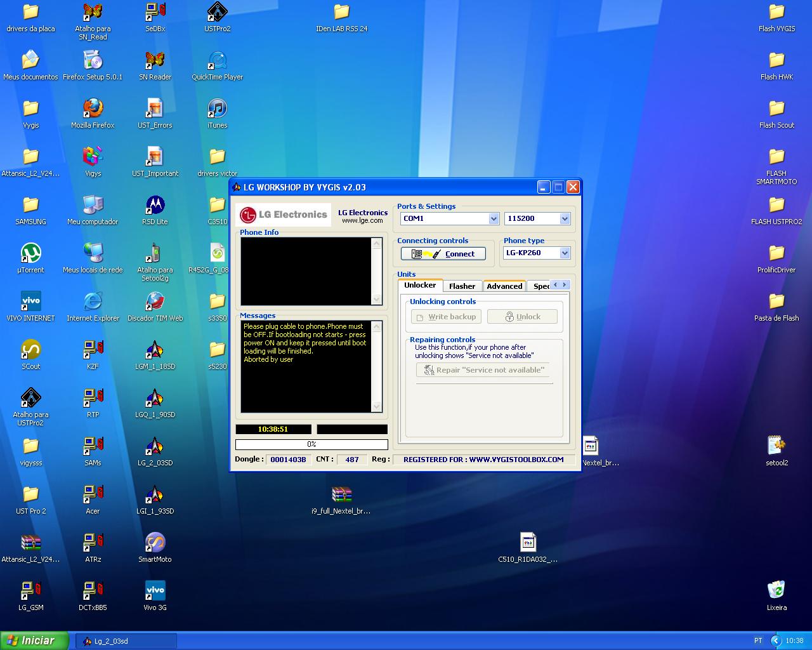This screenshot has width=812, height=650.
Task: Select the LGI_1_93SD desktop icon
Action: click(x=155, y=499)
